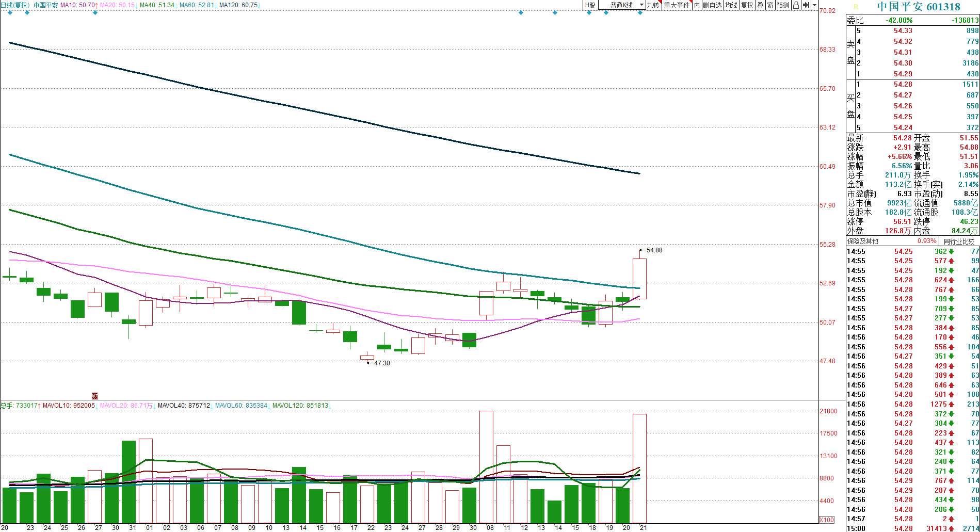Image resolution: width=980 pixels, height=532 pixels.
Task: Toggle the lock icon in chart toolbar
Action: pyautogui.click(x=796, y=5)
